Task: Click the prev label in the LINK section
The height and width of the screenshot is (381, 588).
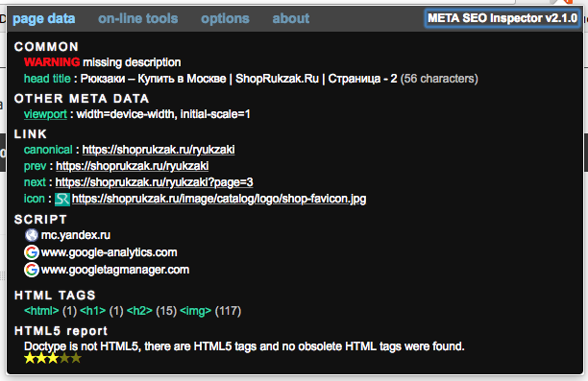Action: pos(35,166)
